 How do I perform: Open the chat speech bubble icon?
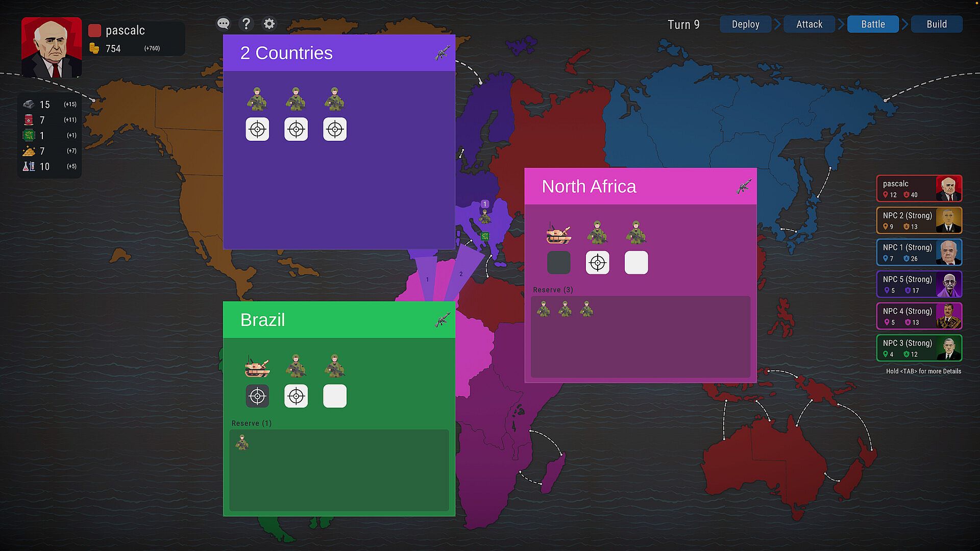point(223,23)
